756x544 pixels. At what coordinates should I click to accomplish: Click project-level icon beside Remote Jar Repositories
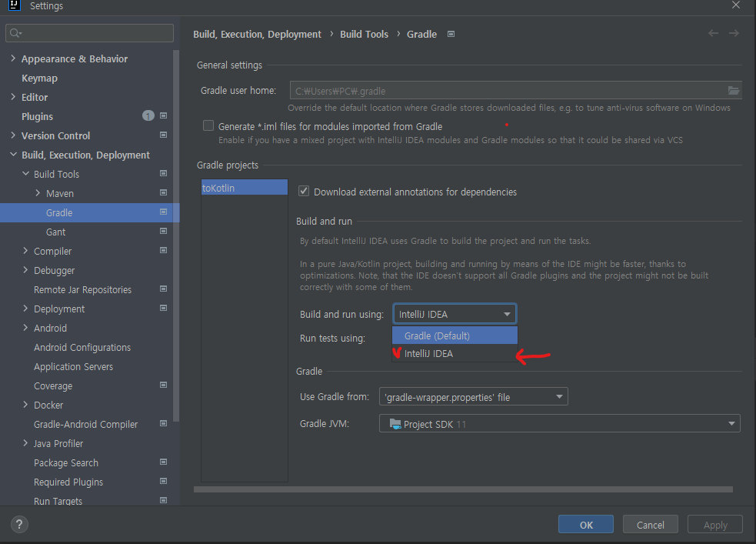pos(164,289)
